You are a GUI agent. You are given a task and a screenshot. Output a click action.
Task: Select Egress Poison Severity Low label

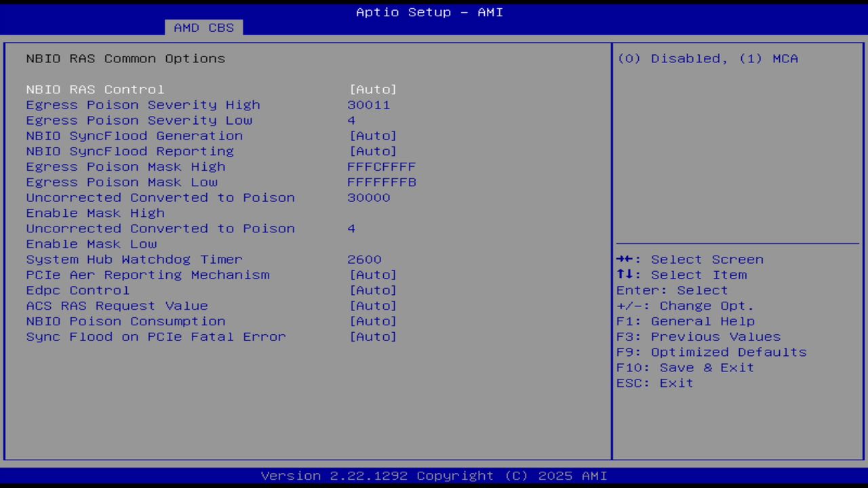[139, 121]
